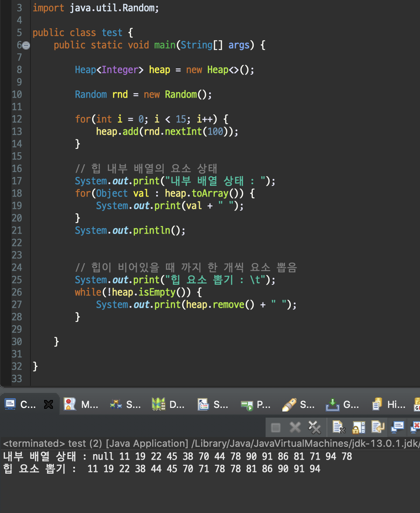Click 'remove' call on line 27
420x513 pixels.
229,305
